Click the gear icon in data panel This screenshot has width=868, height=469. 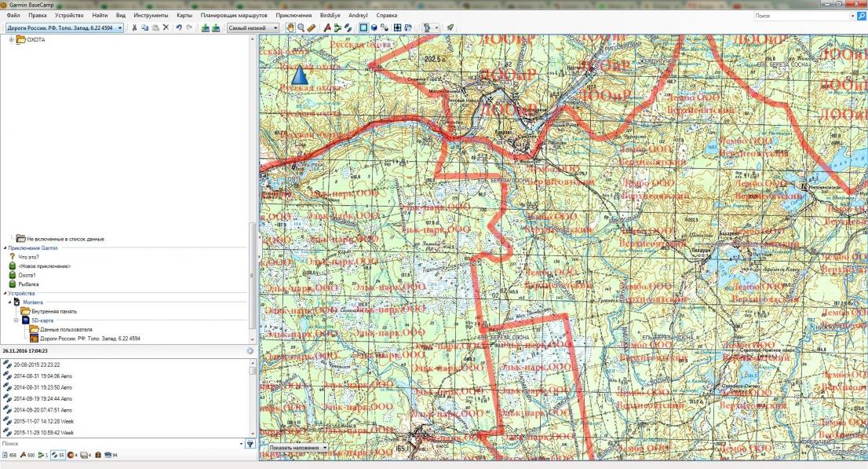(250, 350)
